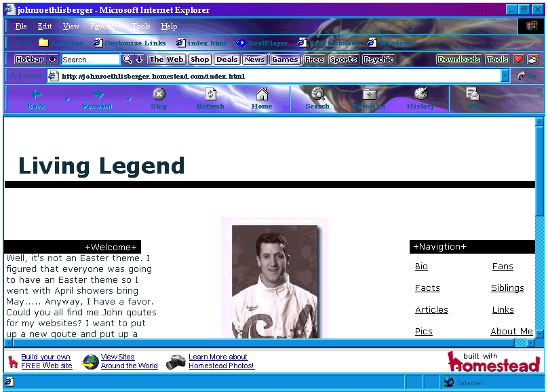Click the Internet zone globe in the status bar

click(448, 383)
